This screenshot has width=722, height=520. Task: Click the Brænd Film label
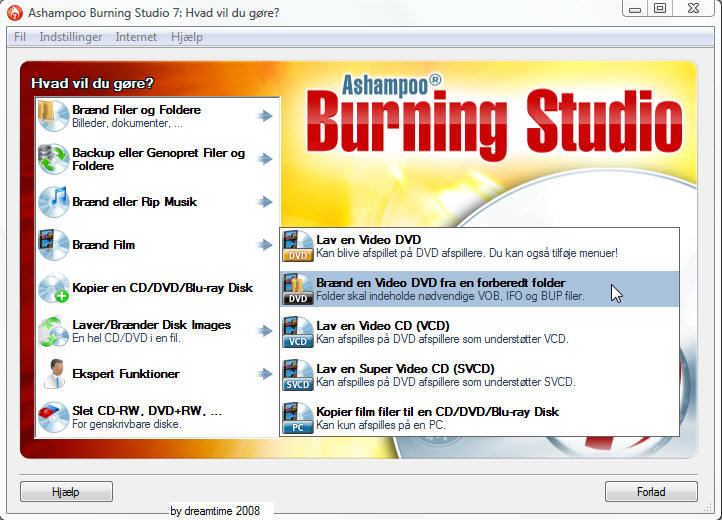(x=104, y=245)
